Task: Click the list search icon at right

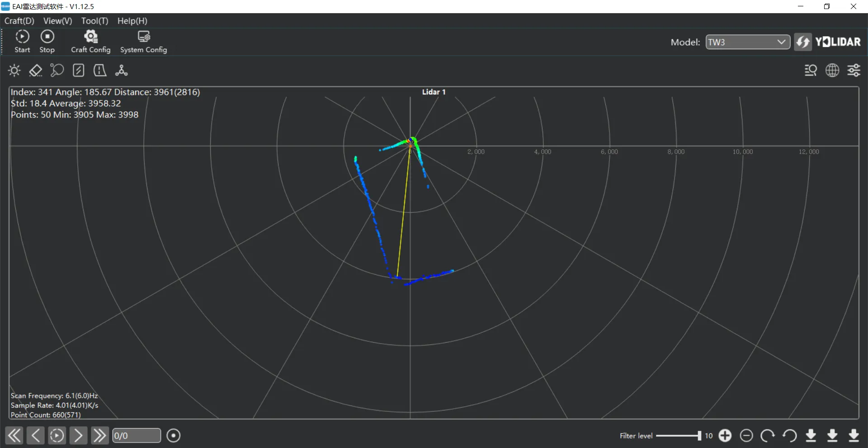Action: tap(811, 70)
